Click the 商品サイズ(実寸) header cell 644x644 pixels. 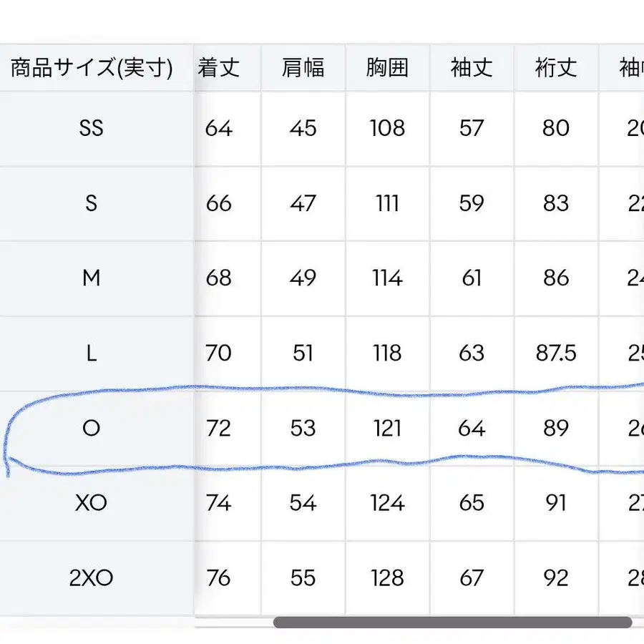click(x=92, y=68)
